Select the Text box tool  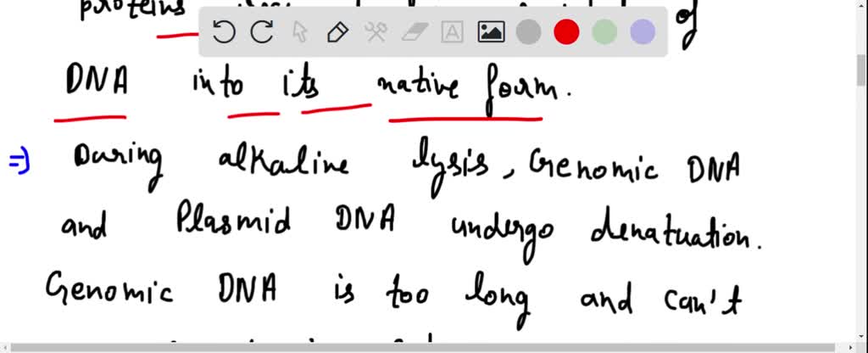[x=453, y=32]
